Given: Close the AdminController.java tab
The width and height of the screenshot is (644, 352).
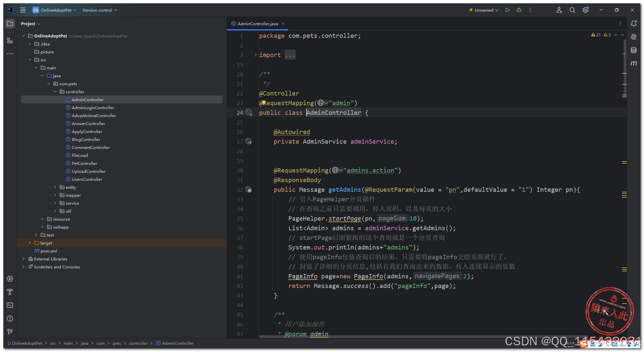Looking at the screenshot, I should (283, 24).
